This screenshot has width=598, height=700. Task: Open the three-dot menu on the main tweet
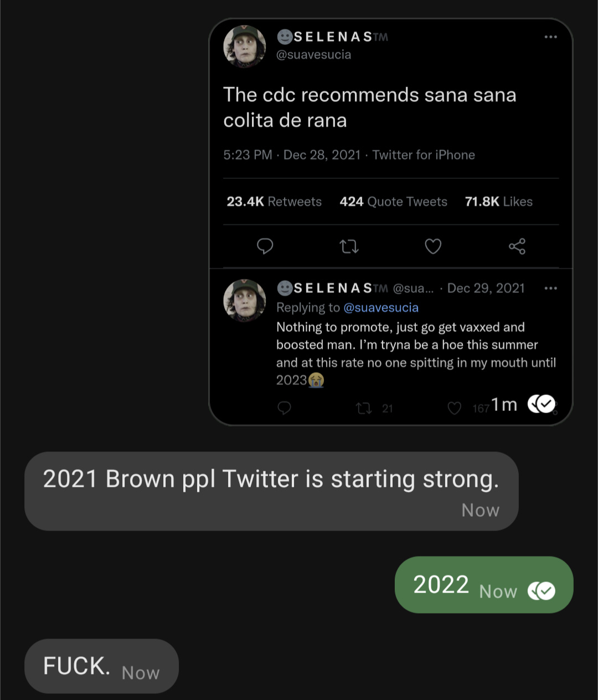tap(550, 37)
